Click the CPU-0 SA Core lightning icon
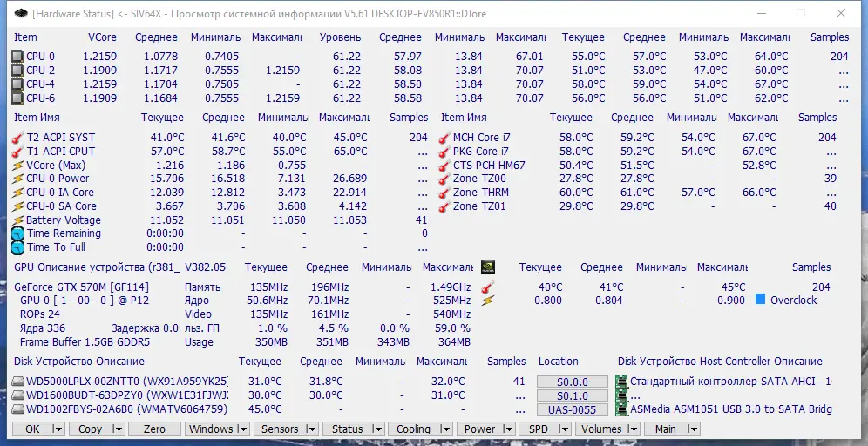 [17, 206]
